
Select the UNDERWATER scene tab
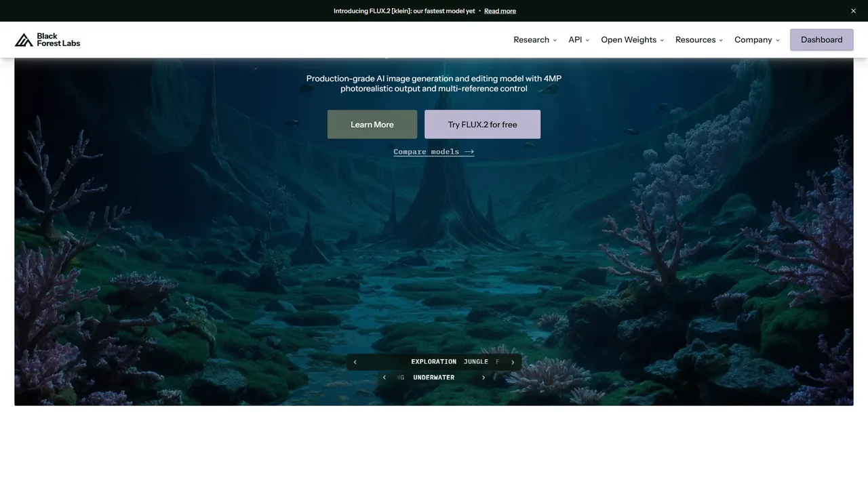click(434, 378)
